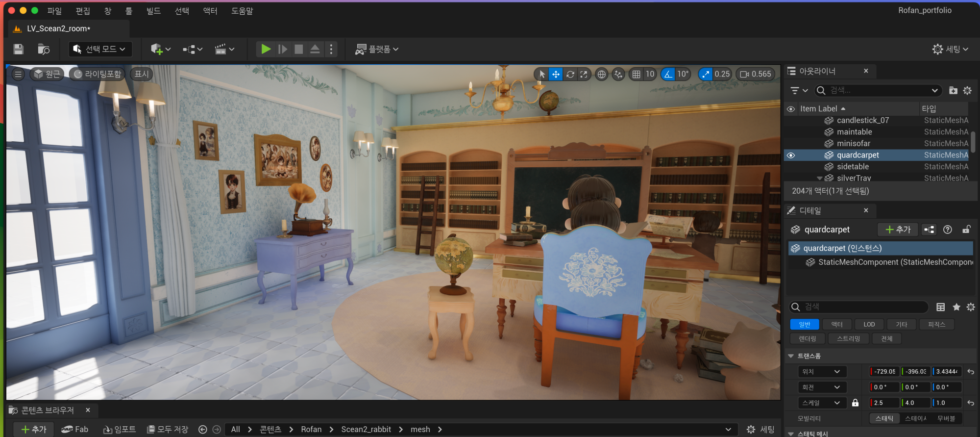Expand the silverTray item in the Outliner
Screen dimensions: 980x437
(x=819, y=178)
